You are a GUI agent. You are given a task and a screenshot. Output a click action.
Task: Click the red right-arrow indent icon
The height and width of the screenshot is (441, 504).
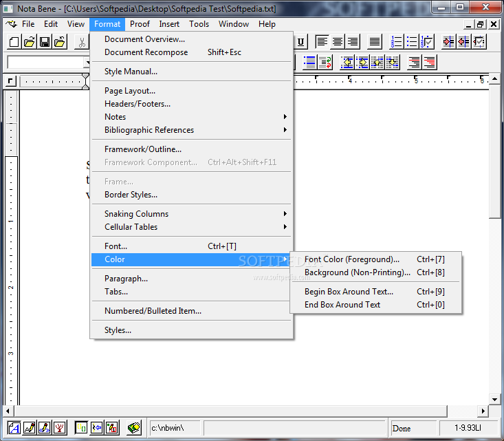coord(448,42)
